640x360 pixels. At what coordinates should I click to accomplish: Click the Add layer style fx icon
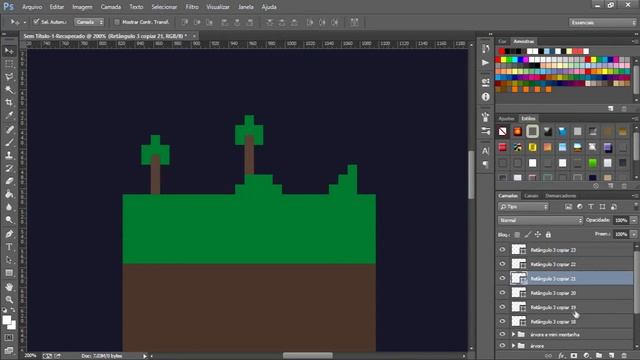click(562, 356)
